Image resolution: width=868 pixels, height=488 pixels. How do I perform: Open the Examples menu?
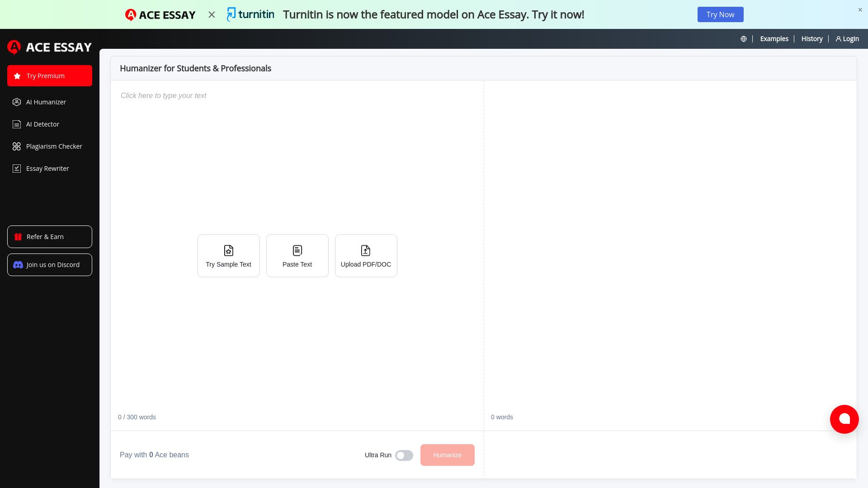pos(774,39)
